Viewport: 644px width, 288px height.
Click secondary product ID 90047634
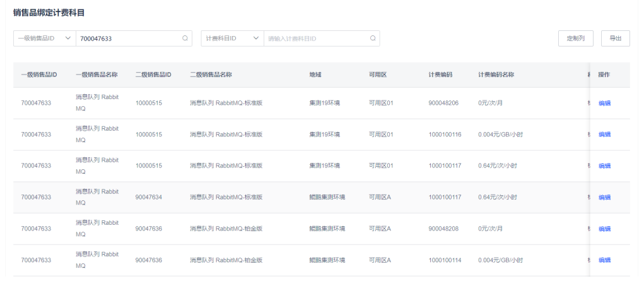[149, 197]
